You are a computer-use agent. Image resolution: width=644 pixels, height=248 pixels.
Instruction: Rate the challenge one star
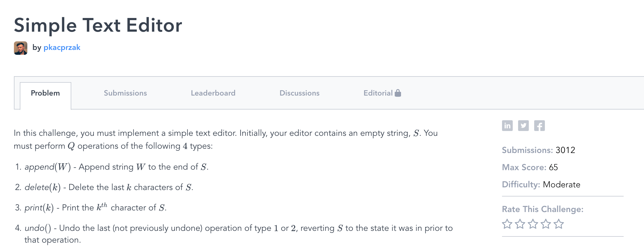tap(507, 224)
